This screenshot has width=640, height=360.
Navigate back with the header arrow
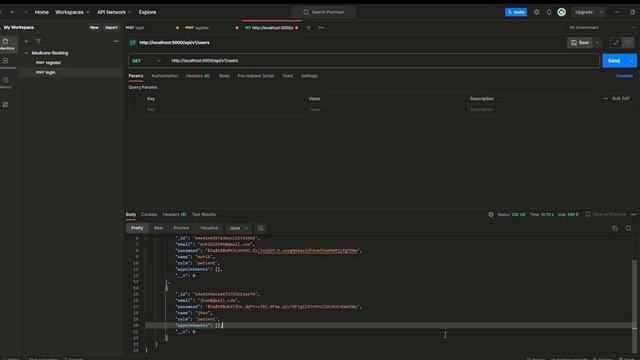13,12
